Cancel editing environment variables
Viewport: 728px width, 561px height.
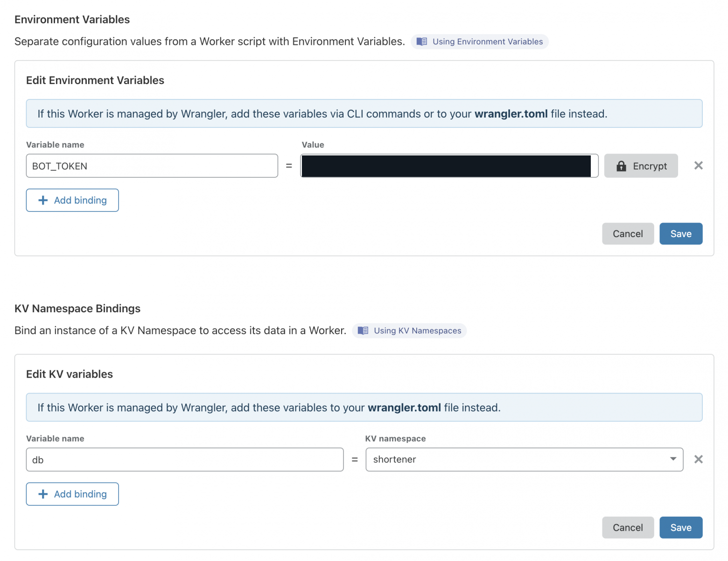[x=628, y=234]
